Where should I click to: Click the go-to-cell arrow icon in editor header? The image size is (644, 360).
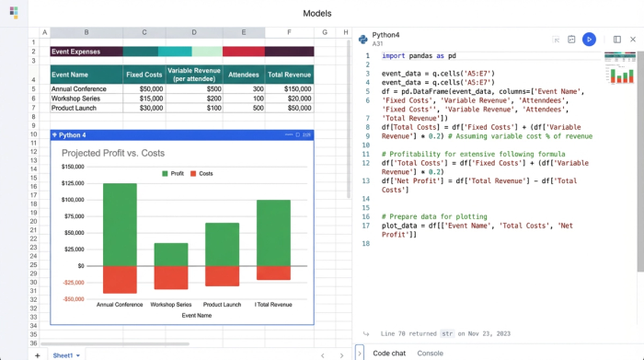[556, 40]
